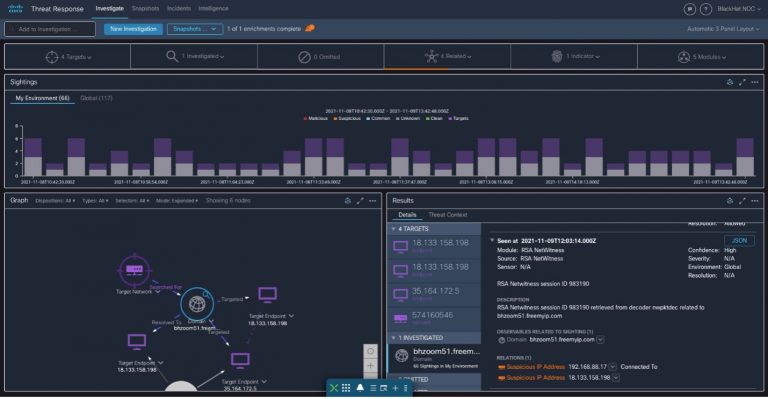The image size is (768, 399).
Task: Open the Snapshots dropdown button
Action: click(x=195, y=29)
